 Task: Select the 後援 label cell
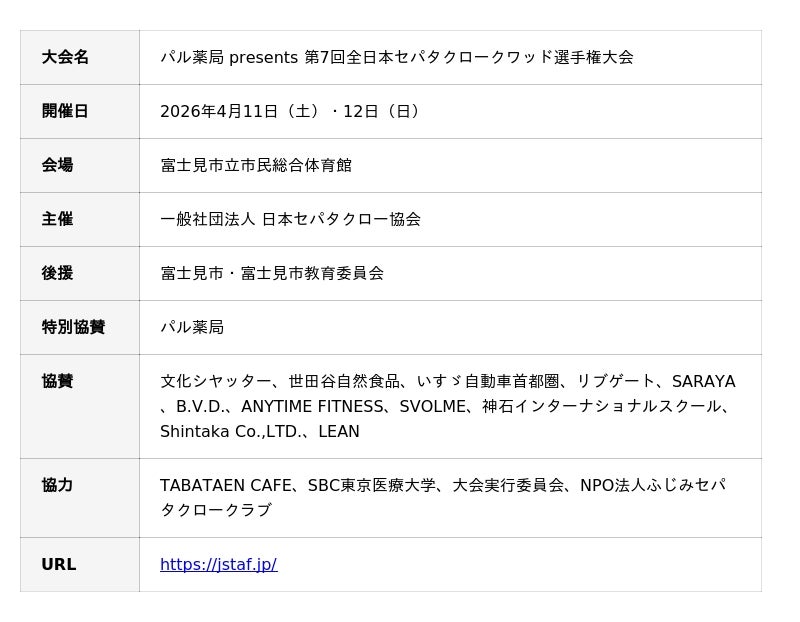click(57, 273)
